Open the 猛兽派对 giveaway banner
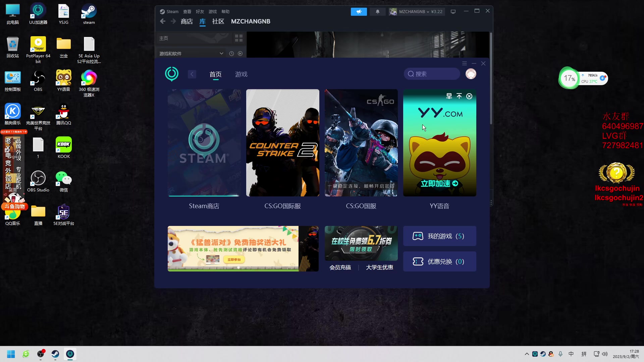Viewport: 644px width, 362px height. click(243, 249)
